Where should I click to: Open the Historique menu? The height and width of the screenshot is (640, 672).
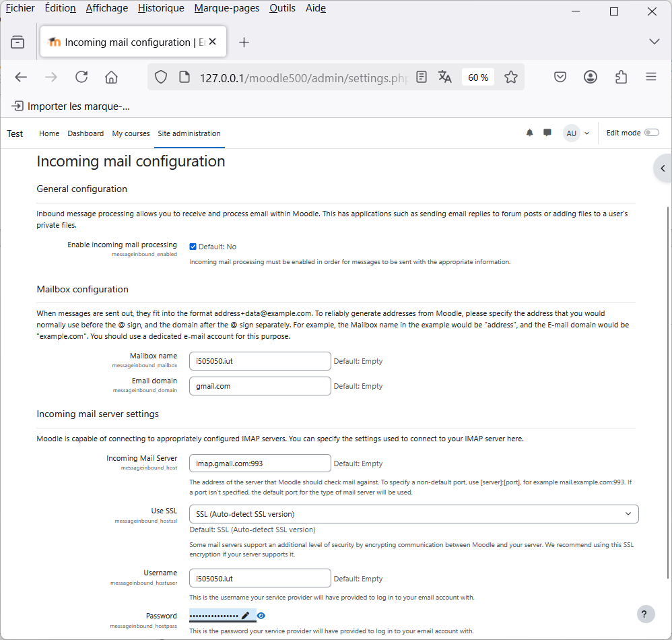point(161,8)
